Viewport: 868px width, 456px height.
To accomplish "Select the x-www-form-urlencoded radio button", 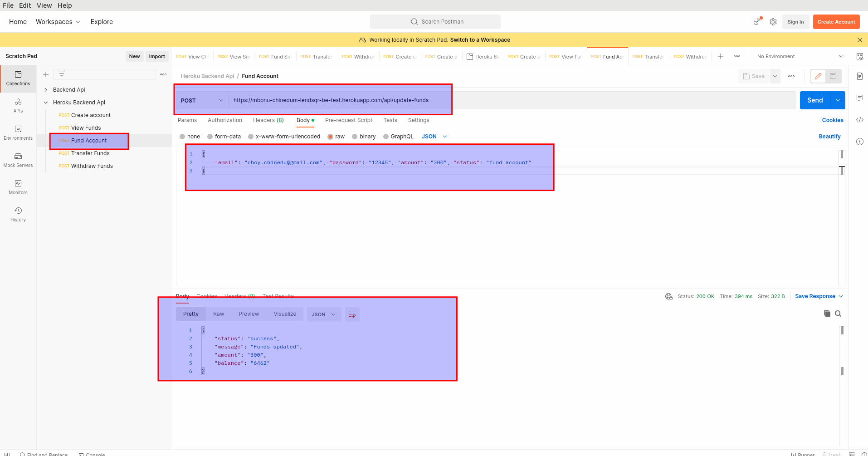I will [x=251, y=137].
